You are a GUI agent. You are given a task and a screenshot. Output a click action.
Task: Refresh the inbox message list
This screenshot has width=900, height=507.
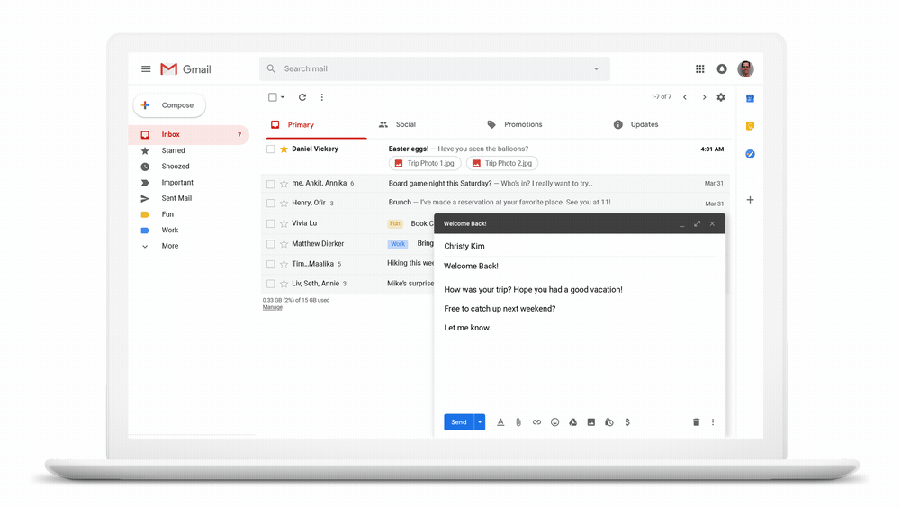(302, 97)
